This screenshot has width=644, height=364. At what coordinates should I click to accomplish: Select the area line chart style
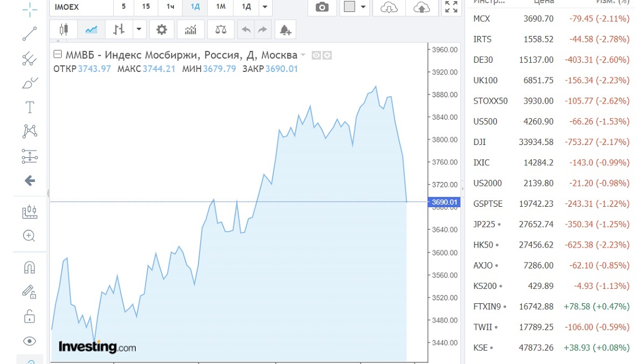tap(91, 30)
